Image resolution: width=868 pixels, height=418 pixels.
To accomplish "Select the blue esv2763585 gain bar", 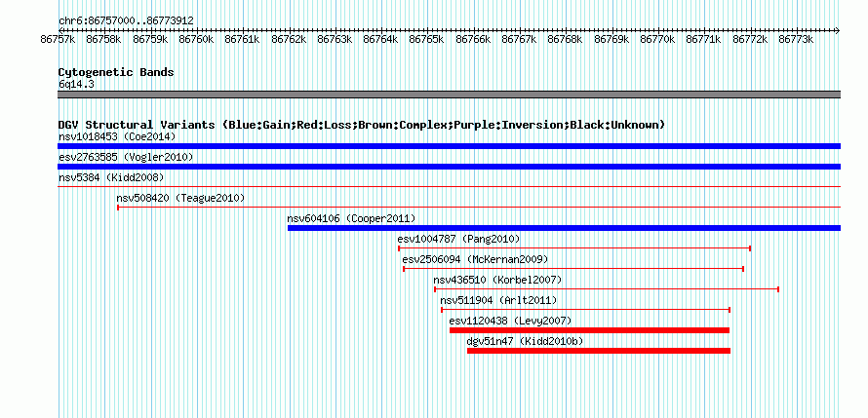I will (x=449, y=167).
